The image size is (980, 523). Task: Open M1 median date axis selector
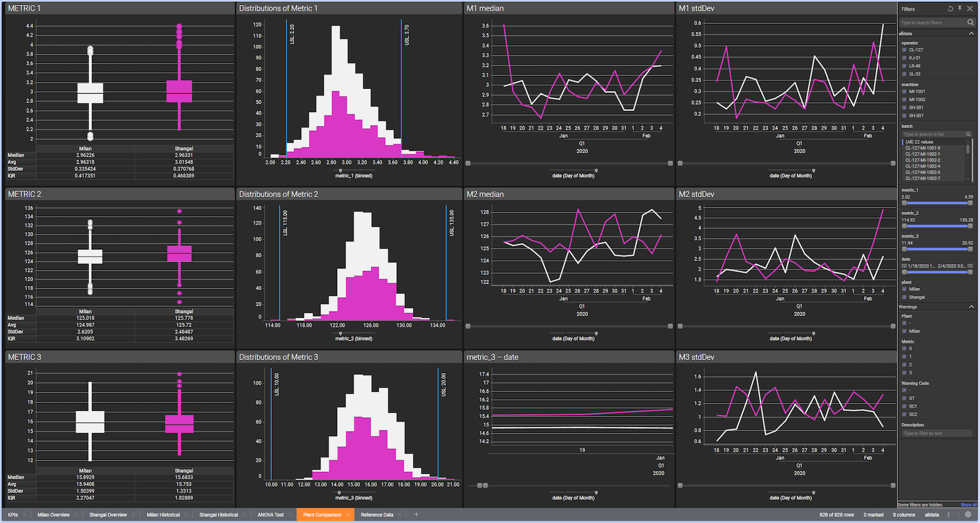(x=573, y=176)
